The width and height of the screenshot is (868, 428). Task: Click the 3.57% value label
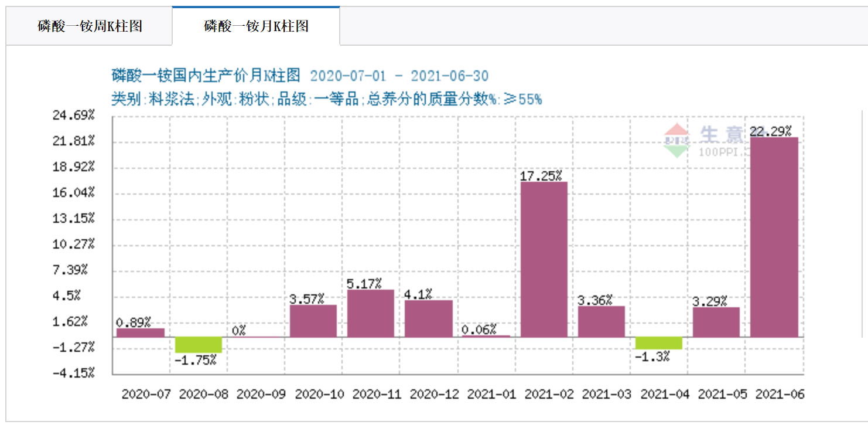pos(307,299)
